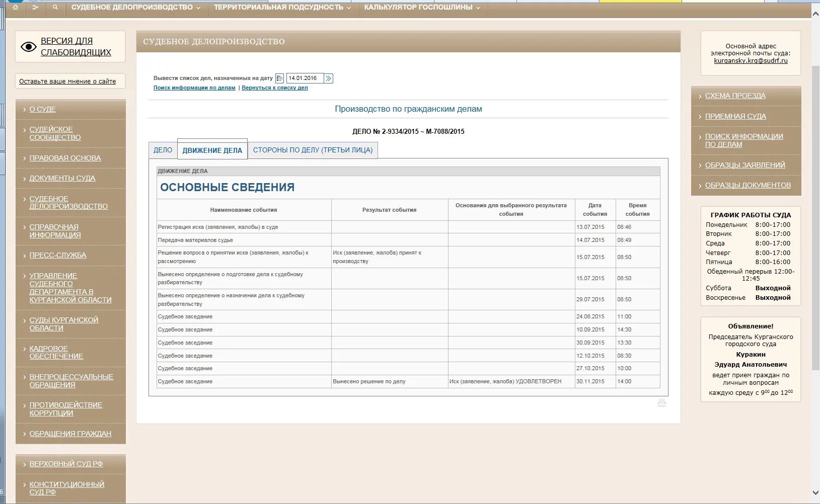Click the Вернуться к списку дел link
Screen dimensions: 820x504
click(275, 88)
